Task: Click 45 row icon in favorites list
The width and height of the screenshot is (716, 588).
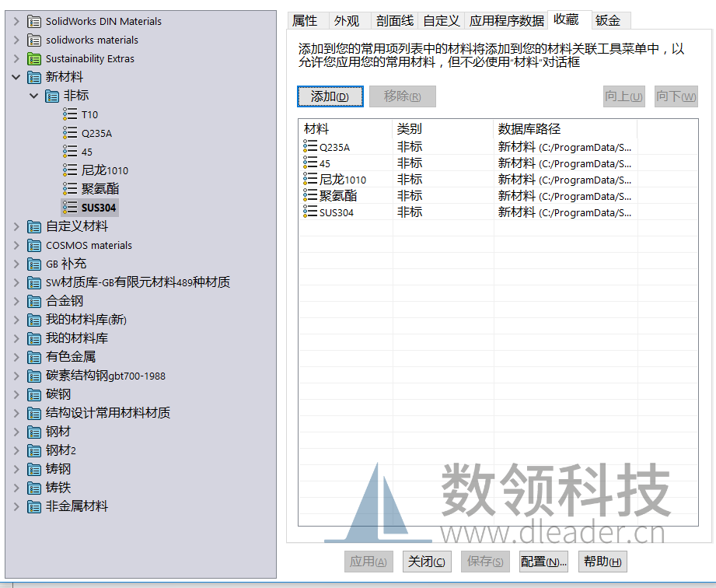Action: pos(310,163)
